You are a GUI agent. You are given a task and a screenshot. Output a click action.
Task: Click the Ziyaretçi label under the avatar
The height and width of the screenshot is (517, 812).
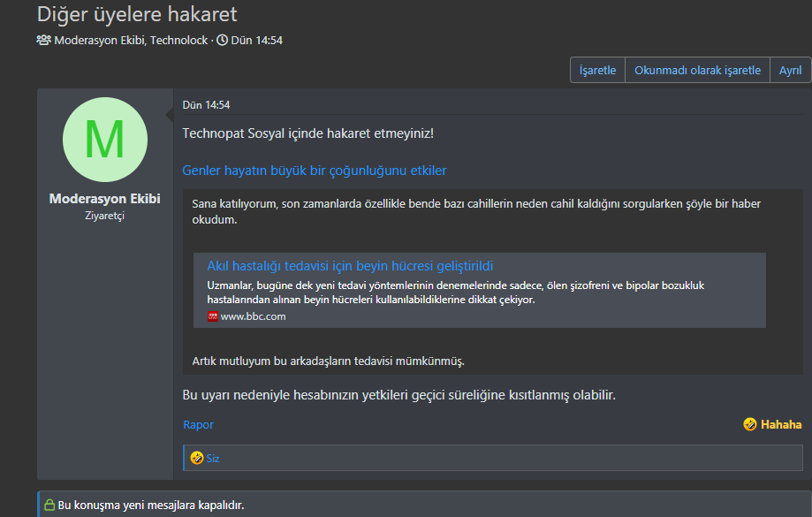tap(104, 216)
